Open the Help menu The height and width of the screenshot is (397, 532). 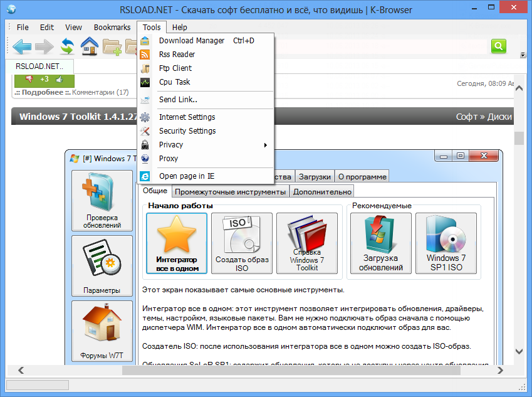[179, 27]
